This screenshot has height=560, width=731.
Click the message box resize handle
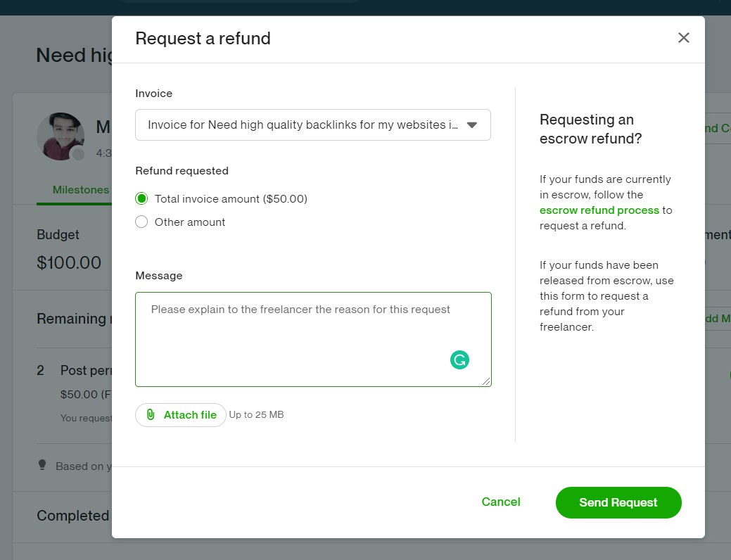click(486, 381)
